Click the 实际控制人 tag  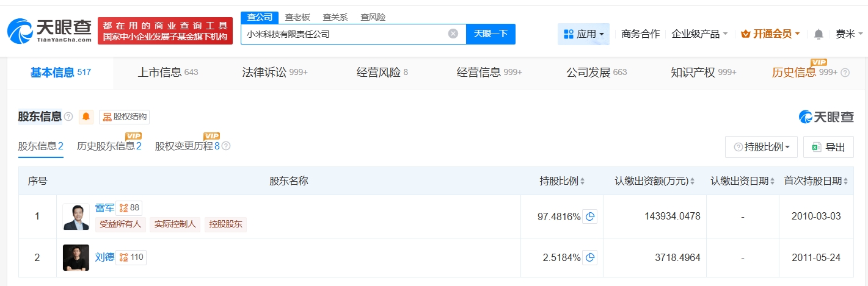tap(175, 224)
